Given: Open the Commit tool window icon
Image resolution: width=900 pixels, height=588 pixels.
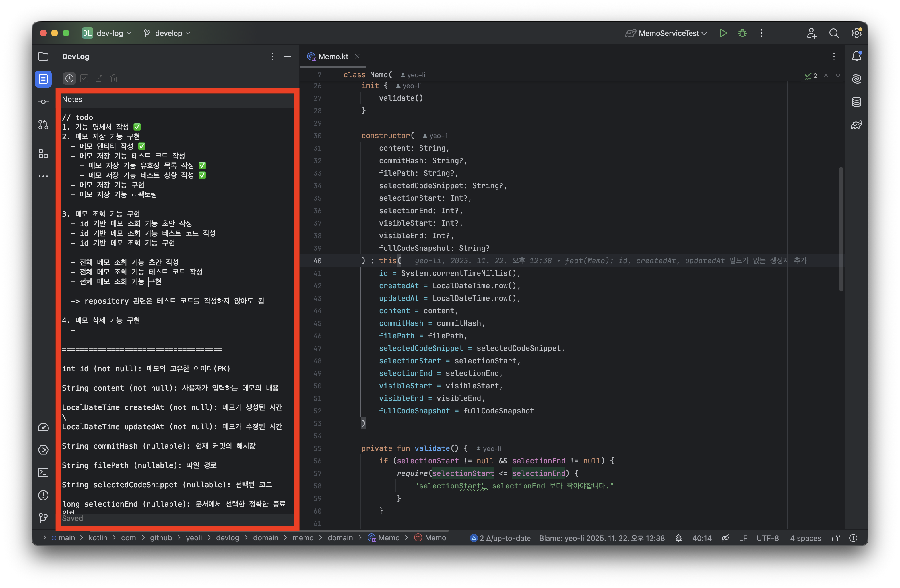Looking at the screenshot, I should coord(43,102).
